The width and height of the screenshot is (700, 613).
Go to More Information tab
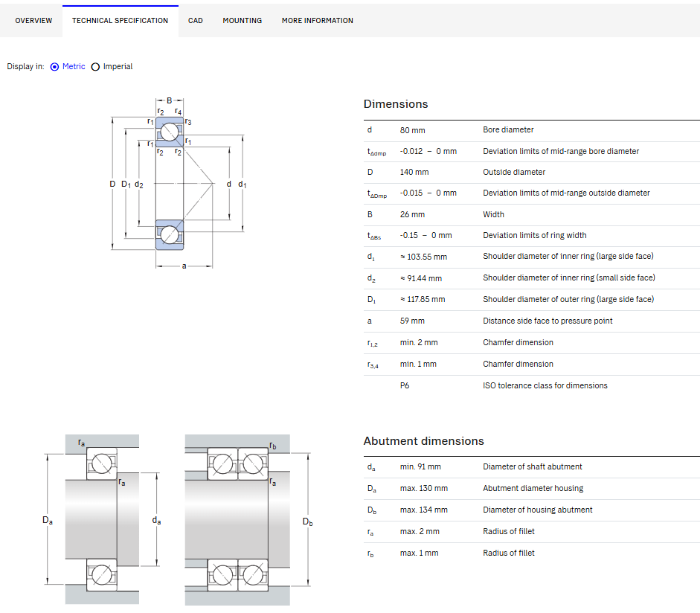(x=318, y=21)
